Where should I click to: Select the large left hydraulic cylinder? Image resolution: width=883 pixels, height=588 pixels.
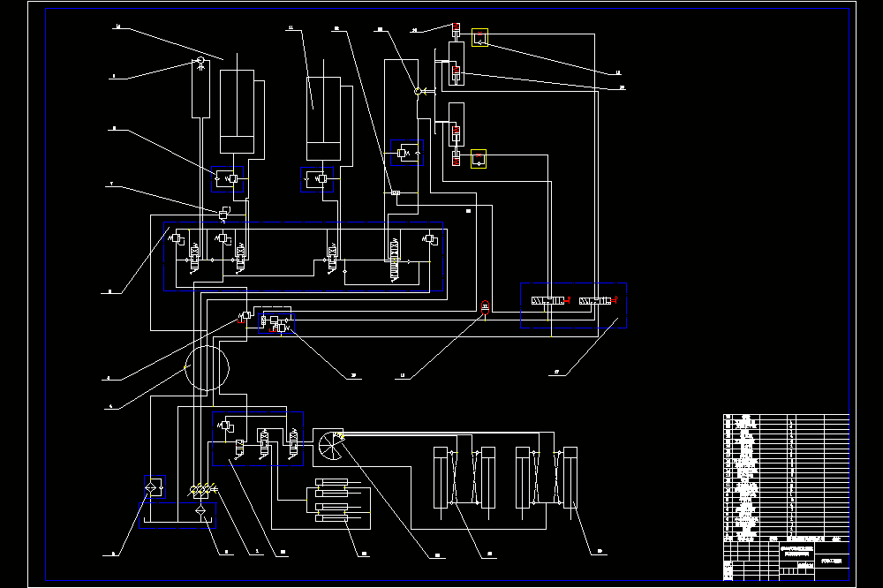(x=237, y=111)
